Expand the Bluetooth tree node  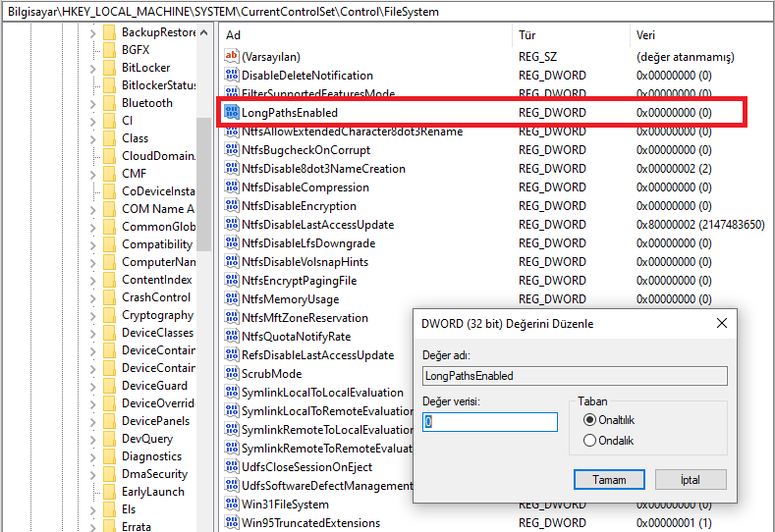pyautogui.click(x=92, y=103)
